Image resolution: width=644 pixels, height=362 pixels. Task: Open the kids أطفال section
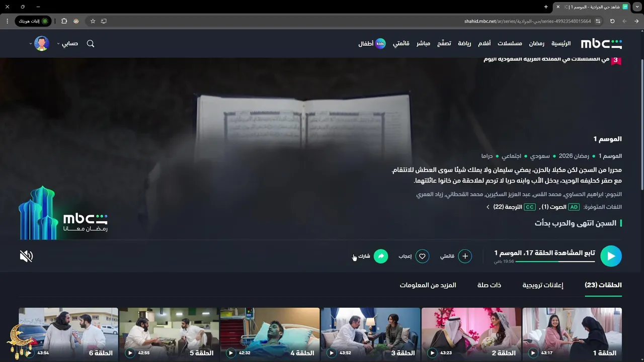[372, 44]
